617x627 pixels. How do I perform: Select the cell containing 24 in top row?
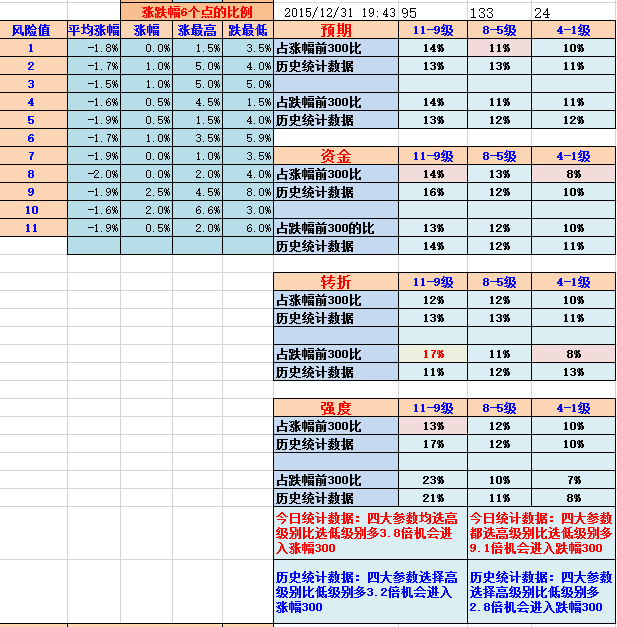[x=573, y=12]
